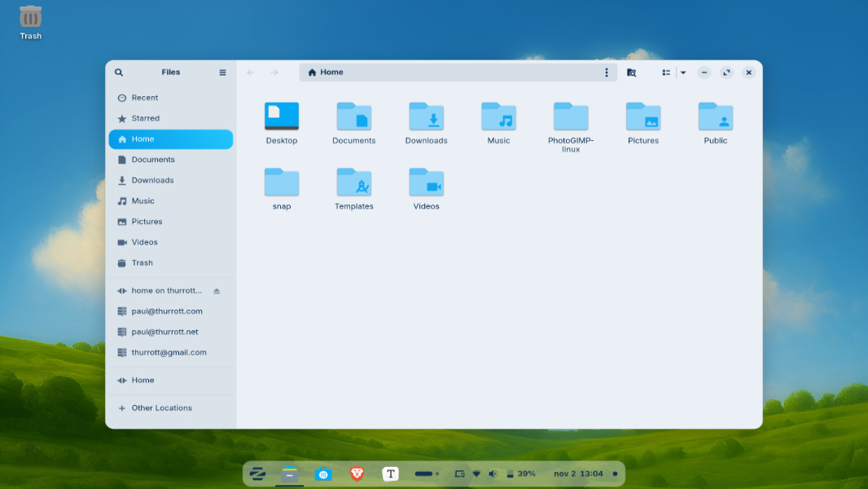Open search in the Files sidebar header
Image resolution: width=868 pixels, height=489 pixels.
pyautogui.click(x=119, y=72)
